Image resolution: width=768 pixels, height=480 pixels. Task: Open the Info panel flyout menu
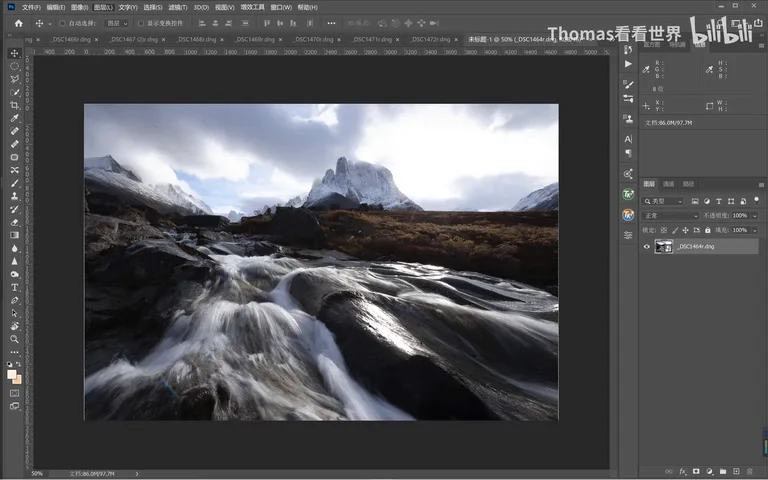pyautogui.click(x=761, y=45)
